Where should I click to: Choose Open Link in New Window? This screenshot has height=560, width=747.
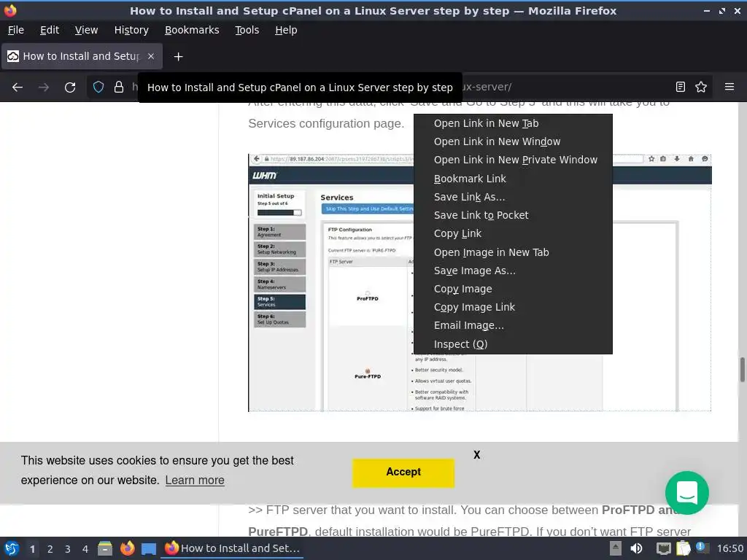click(x=513, y=141)
